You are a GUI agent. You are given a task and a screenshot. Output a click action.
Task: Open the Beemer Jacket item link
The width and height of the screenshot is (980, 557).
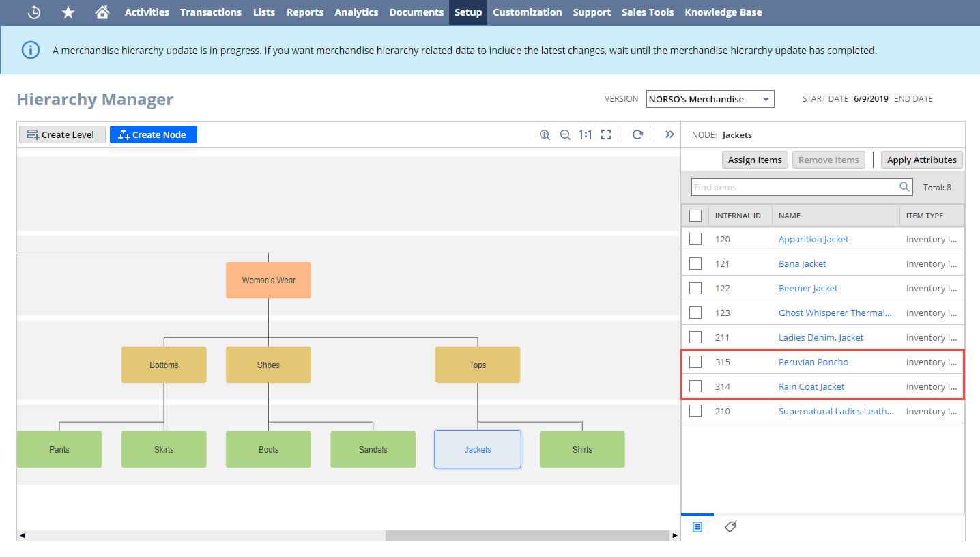808,288
